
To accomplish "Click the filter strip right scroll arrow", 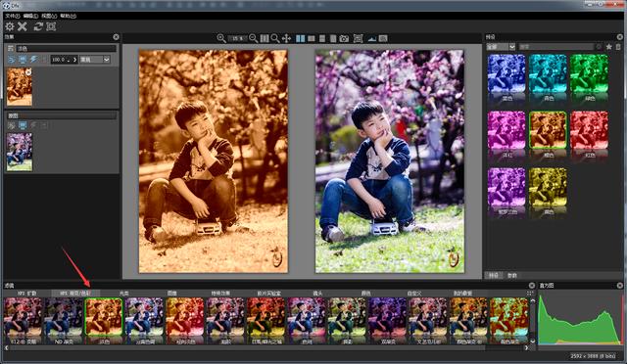I will [526, 347].
